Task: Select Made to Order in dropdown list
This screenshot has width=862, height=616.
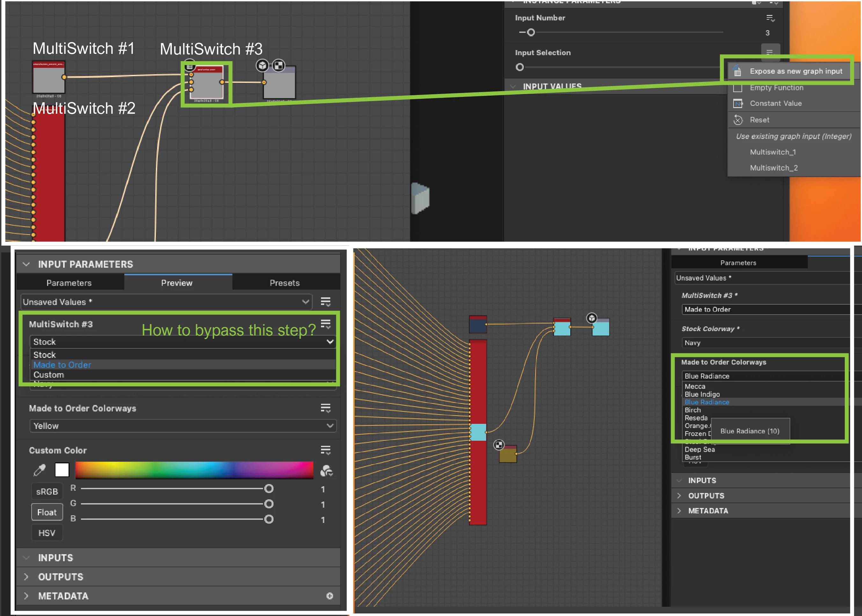Action: click(x=62, y=365)
